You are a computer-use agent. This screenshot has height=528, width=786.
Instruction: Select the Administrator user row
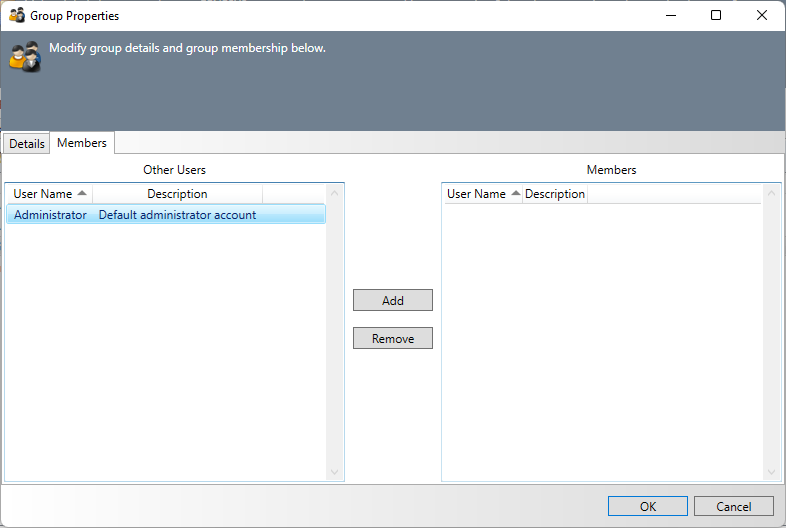50,215
